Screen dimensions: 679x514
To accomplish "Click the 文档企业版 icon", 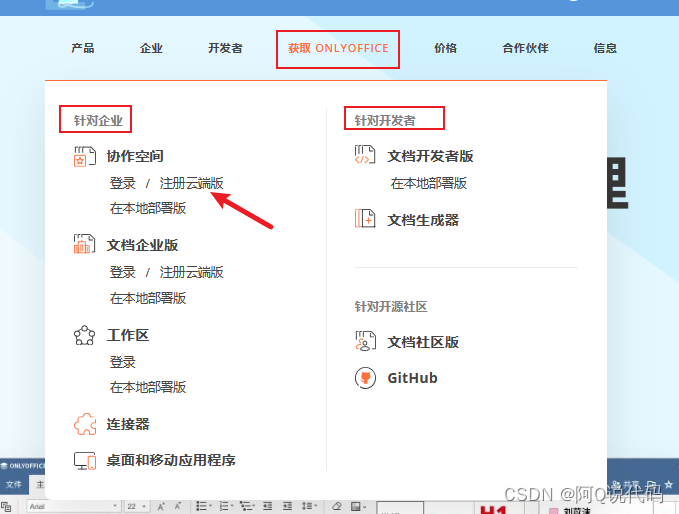I will pos(84,244).
